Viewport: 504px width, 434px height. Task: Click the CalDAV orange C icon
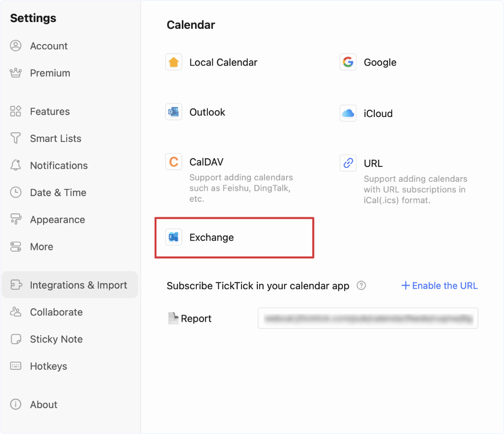pos(174,162)
